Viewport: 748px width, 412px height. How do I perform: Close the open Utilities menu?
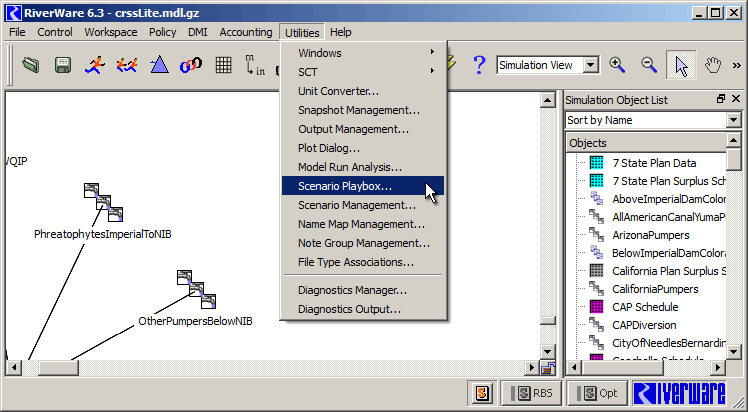pos(302,32)
